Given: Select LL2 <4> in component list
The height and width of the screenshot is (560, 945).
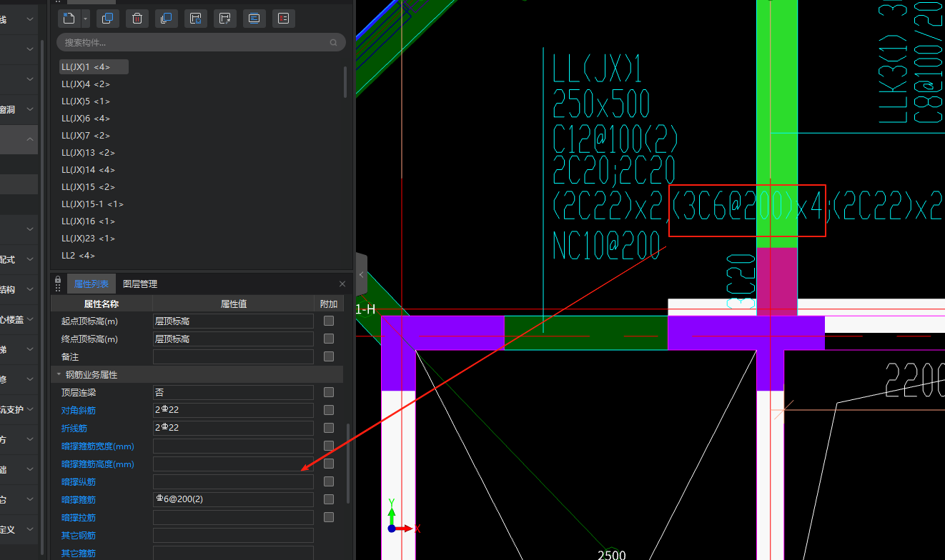Looking at the screenshot, I should 78,256.
